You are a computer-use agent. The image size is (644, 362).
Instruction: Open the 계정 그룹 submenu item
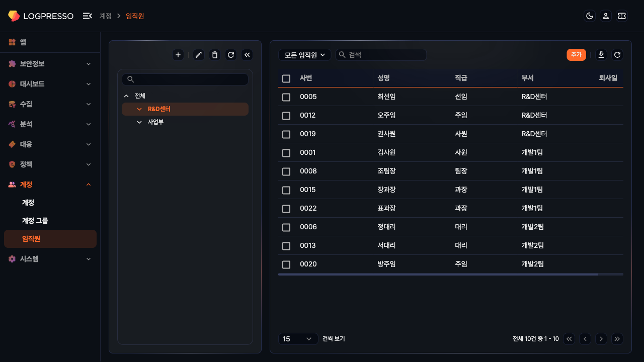tap(35, 221)
